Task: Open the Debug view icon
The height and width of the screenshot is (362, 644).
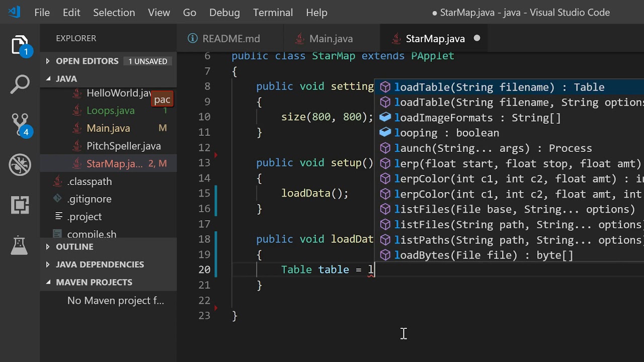Action: (x=20, y=164)
